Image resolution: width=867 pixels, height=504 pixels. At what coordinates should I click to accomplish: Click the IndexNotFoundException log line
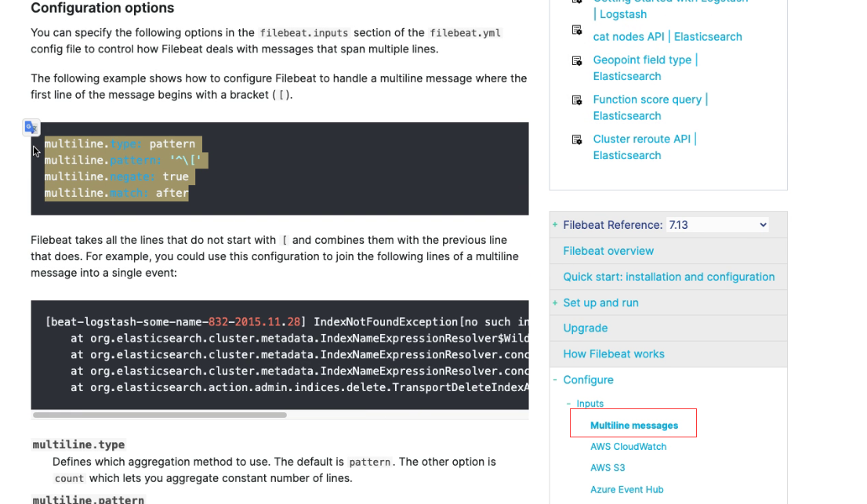[286, 321]
